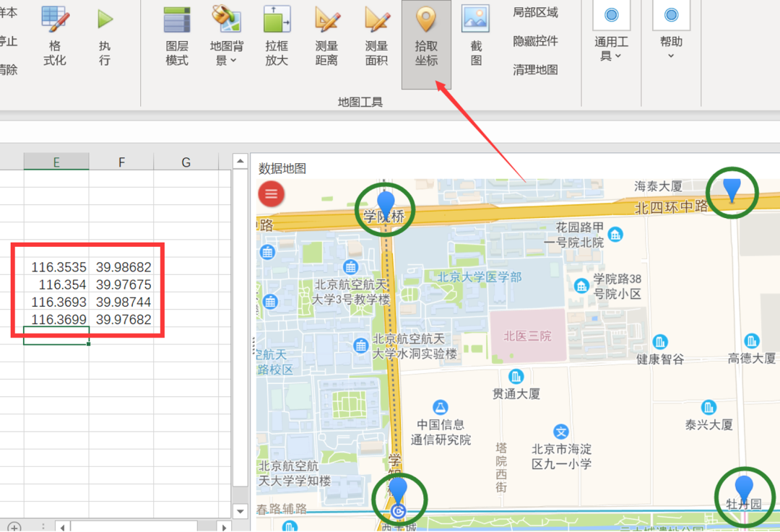Viewport: 780px width, 532px height.
Task: Select cell containing 116.3693
Action: [56, 302]
